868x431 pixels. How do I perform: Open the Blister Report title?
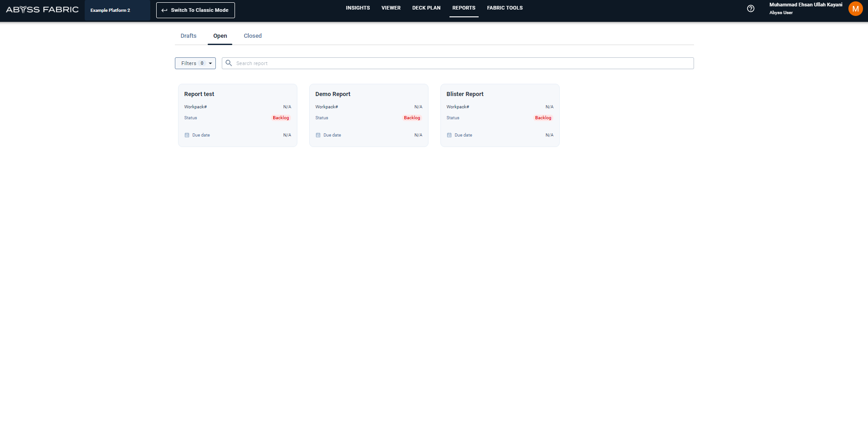coord(465,94)
